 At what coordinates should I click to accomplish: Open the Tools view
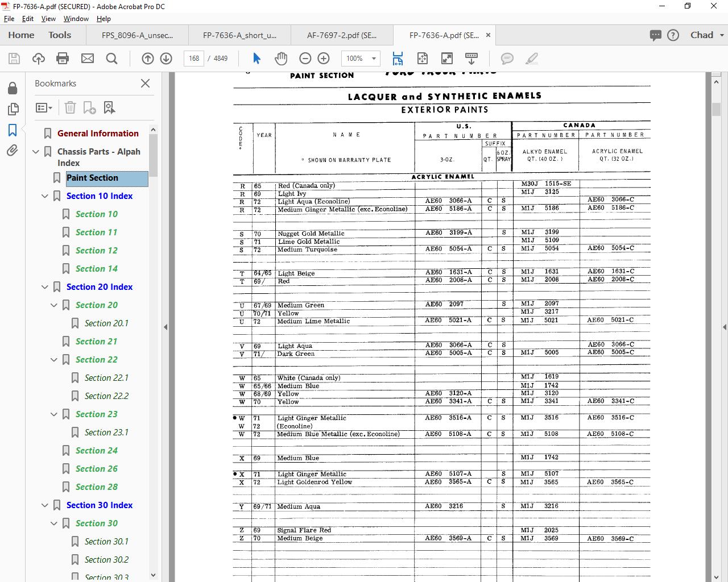(x=60, y=35)
